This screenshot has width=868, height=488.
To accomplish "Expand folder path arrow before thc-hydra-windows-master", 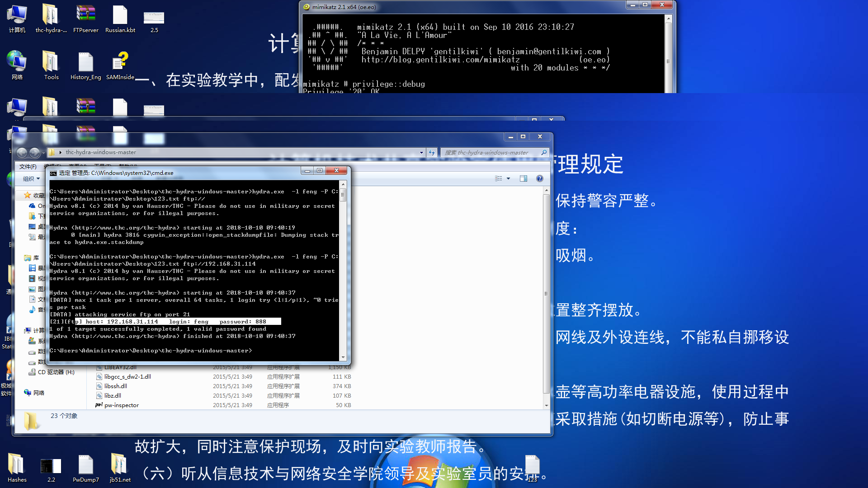I will [x=60, y=153].
